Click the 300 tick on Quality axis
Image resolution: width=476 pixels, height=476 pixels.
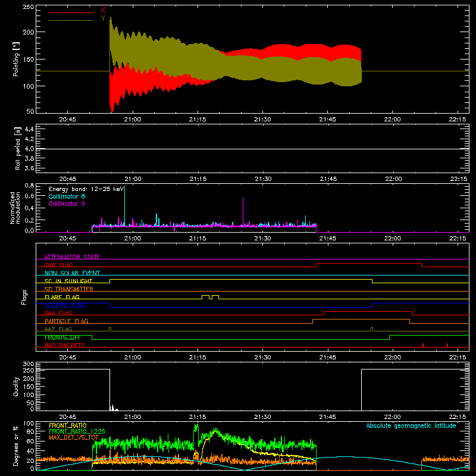28,364
